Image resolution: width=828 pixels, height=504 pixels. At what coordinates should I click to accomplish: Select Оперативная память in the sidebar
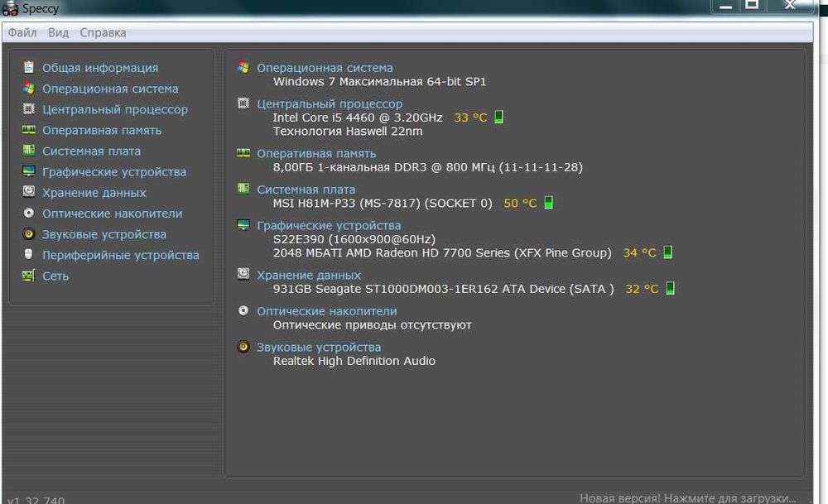click(x=102, y=131)
